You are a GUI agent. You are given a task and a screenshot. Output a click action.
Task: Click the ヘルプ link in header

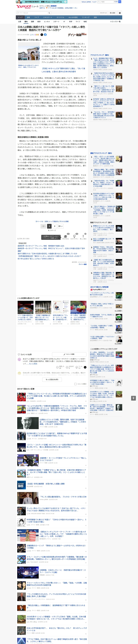coord(94,2)
